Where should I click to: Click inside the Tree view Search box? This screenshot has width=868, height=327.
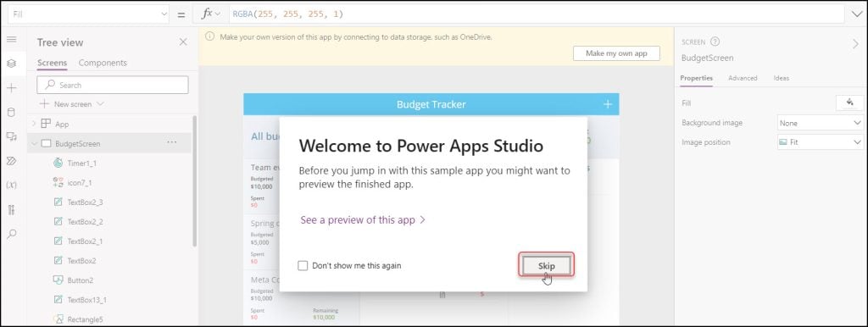(113, 85)
